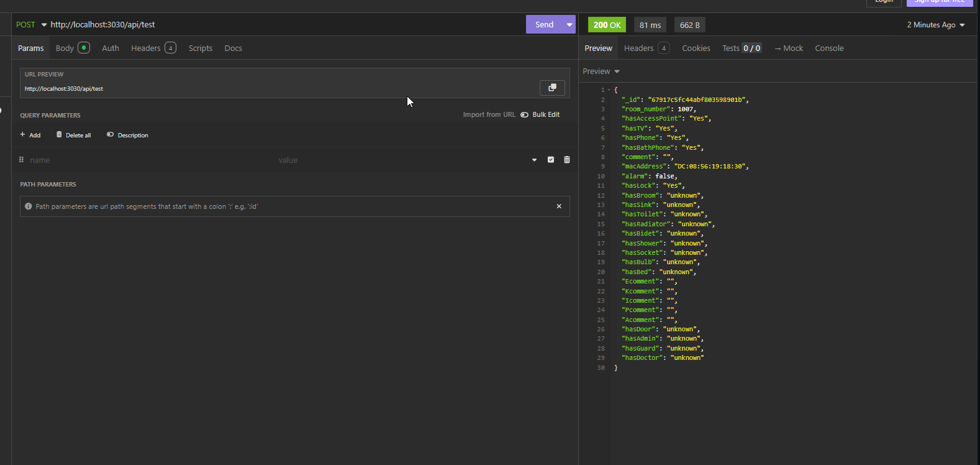Copy the URL preview with copy icon
The width and height of the screenshot is (980, 465).
point(552,88)
